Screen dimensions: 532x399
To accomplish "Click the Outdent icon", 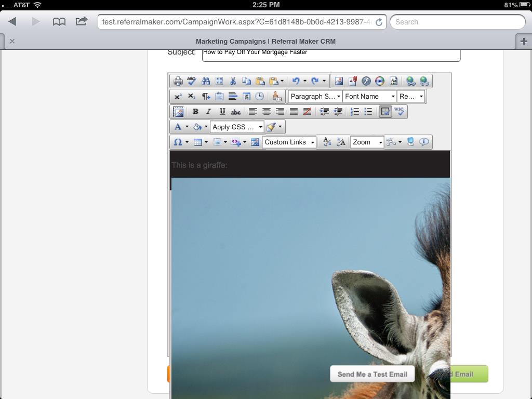I will [x=338, y=112].
